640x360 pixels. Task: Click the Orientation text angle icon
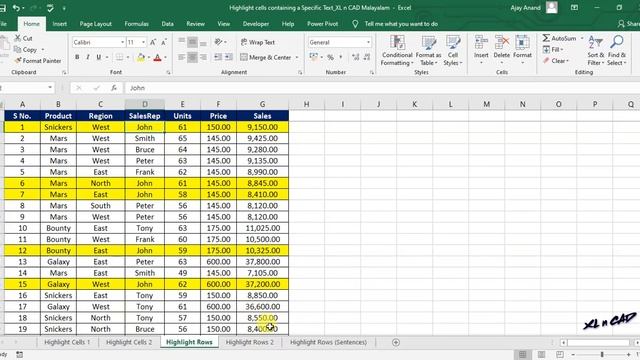click(x=219, y=42)
